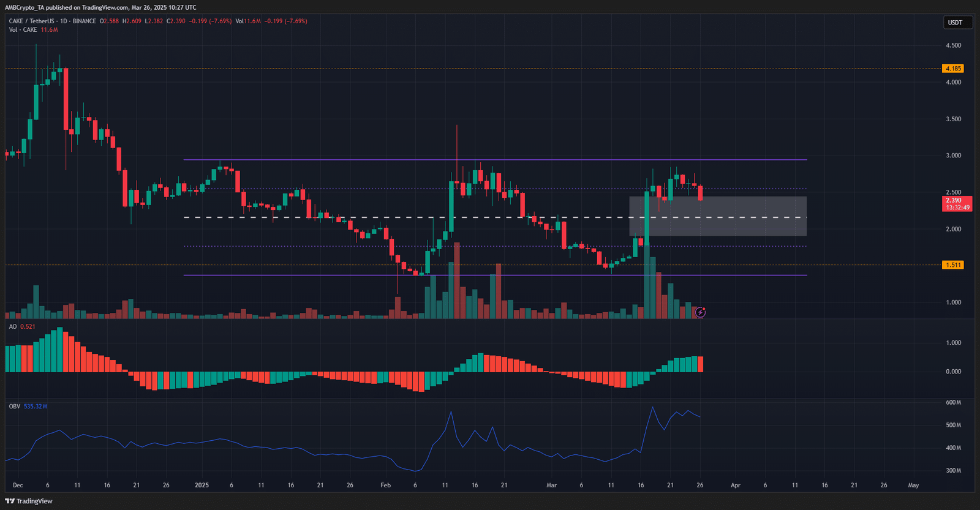The height and width of the screenshot is (510, 980).
Task: Click the blue OBV line's highest peak
Action: (x=652, y=407)
